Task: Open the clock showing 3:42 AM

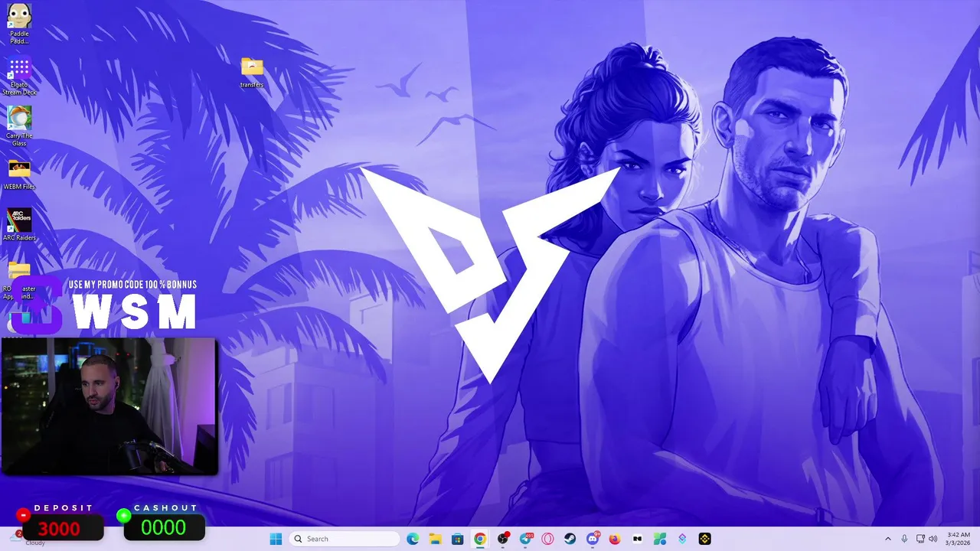Action: coord(959,539)
